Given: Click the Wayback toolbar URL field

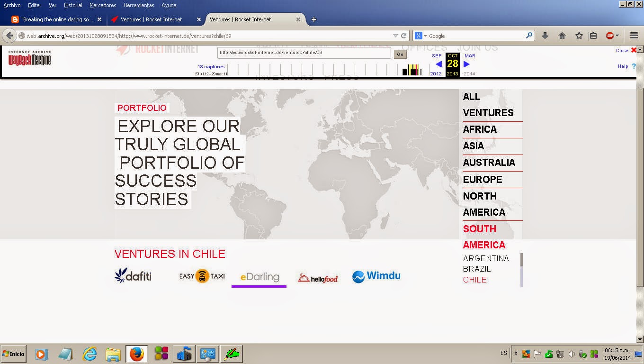Looking at the screenshot, I should tap(304, 53).
